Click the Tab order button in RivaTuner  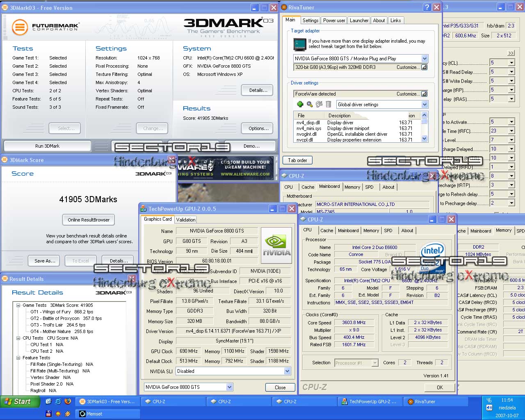point(297,160)
